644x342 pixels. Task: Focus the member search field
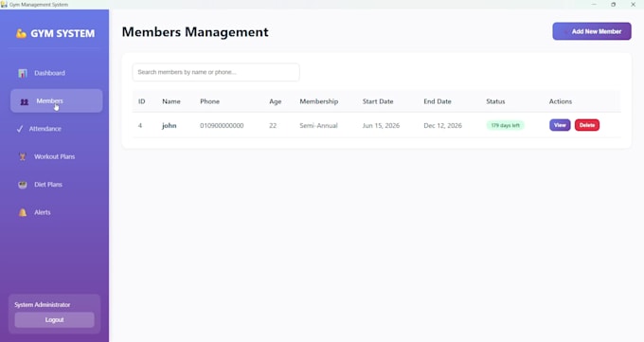coord(216,72)
